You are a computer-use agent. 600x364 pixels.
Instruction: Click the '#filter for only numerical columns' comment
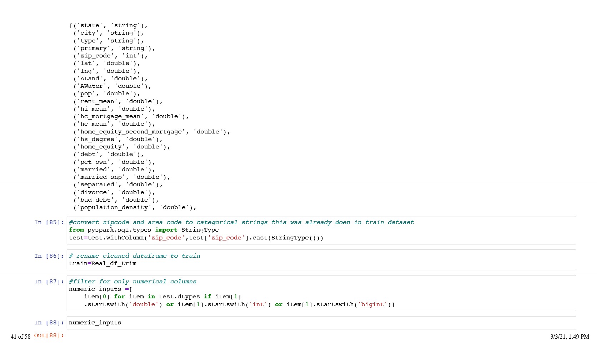(132, 282)
